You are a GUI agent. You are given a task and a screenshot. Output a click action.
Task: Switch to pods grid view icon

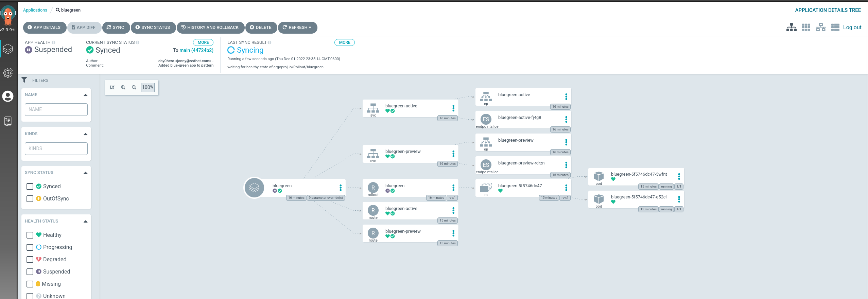coord(806,28)
